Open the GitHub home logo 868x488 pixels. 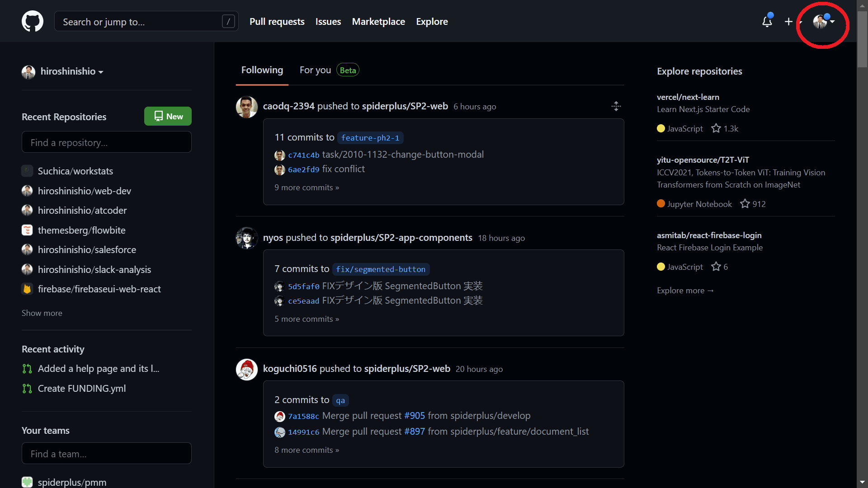(33, 21)
